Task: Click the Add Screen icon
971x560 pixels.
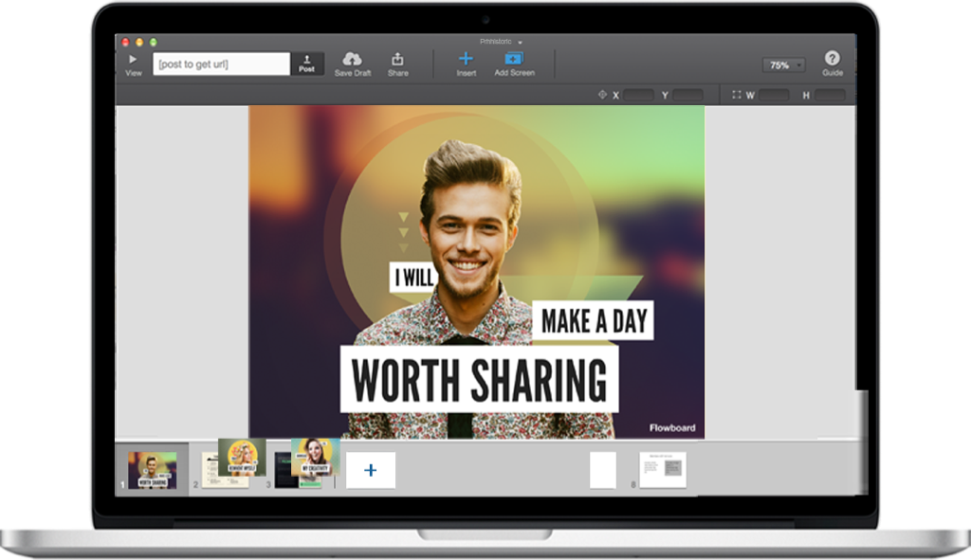Action: coord(514,59)
